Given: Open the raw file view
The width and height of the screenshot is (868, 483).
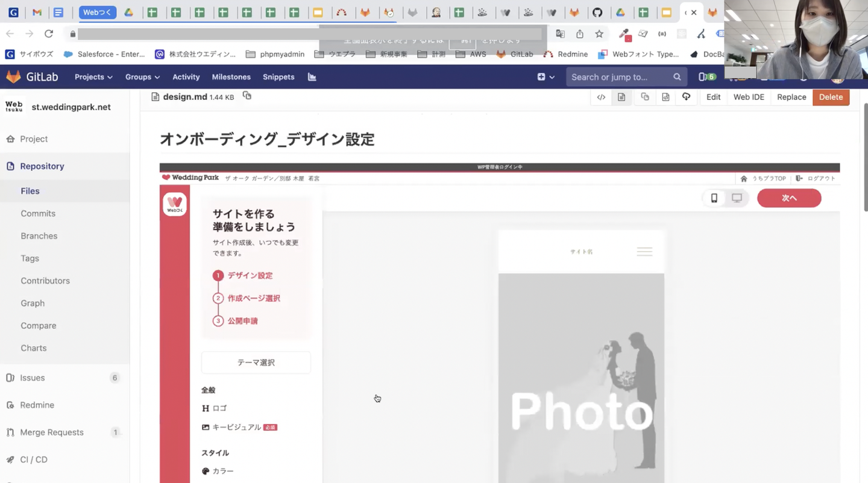Looking at the screenshot, I should (x=665, y=97).
